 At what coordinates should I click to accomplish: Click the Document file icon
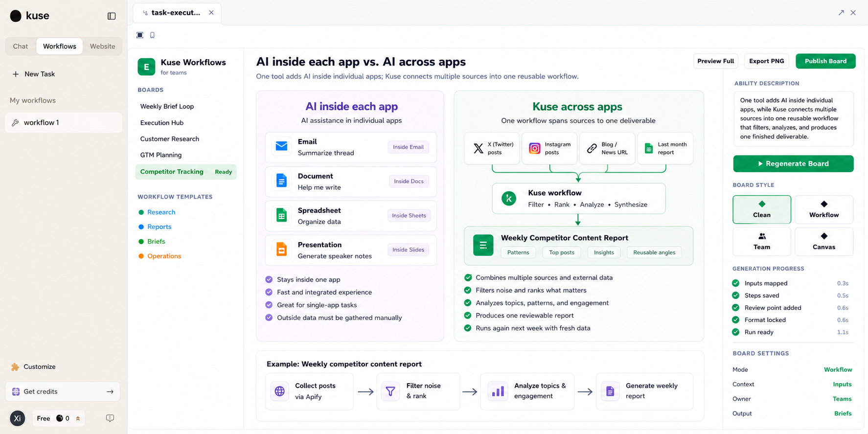coord(281,181)
